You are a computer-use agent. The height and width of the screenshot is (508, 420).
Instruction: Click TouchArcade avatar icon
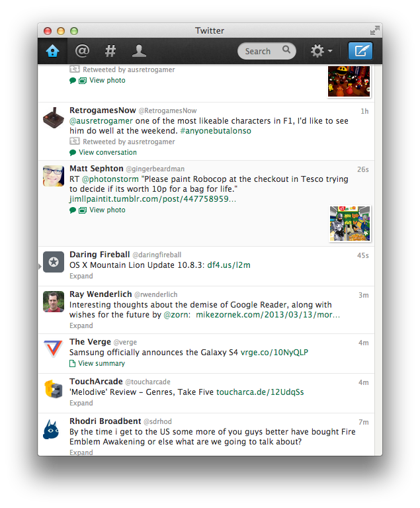[x=54, y=389]
